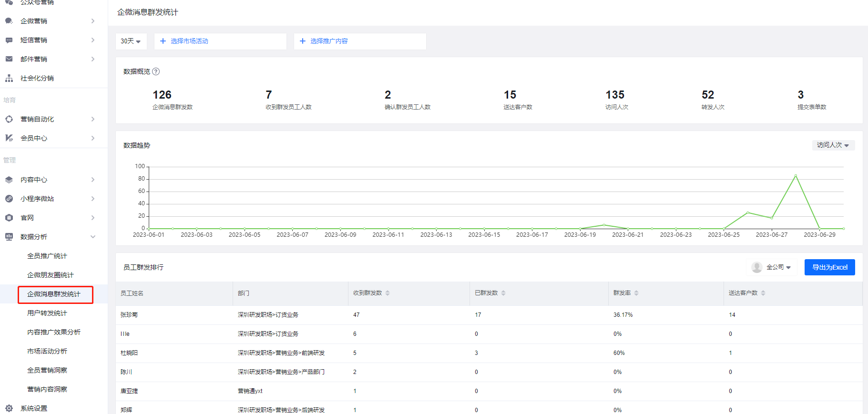Viewport: 868px width, 414px height.
Task: Click the 系统设置 gear icon
Action: click(x=9, y=408)
